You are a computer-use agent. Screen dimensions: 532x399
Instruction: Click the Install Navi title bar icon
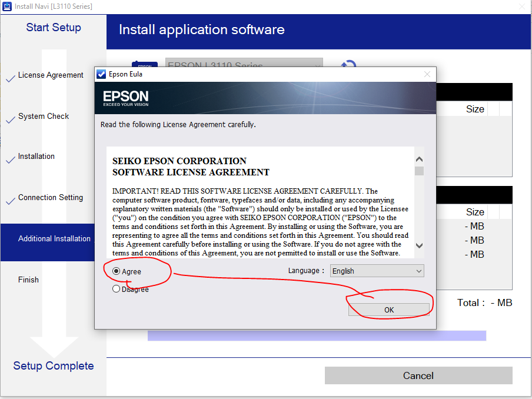[7, 6]
